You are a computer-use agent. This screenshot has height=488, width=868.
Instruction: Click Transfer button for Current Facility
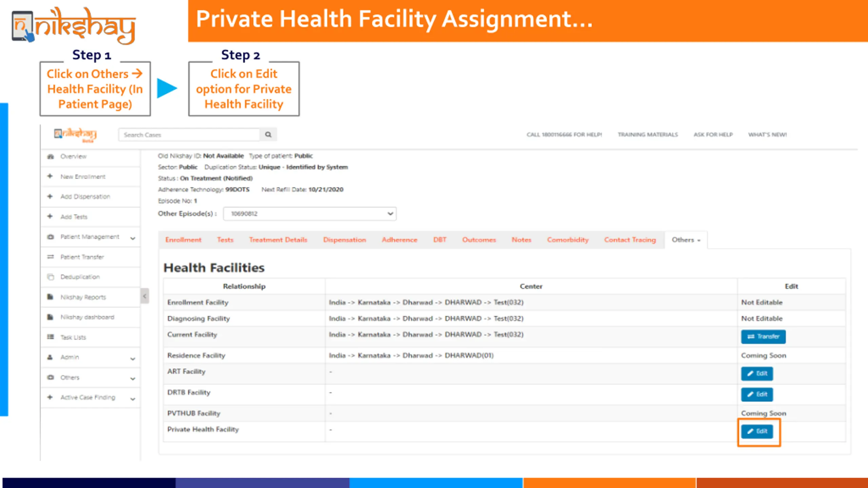coord(763,337)
